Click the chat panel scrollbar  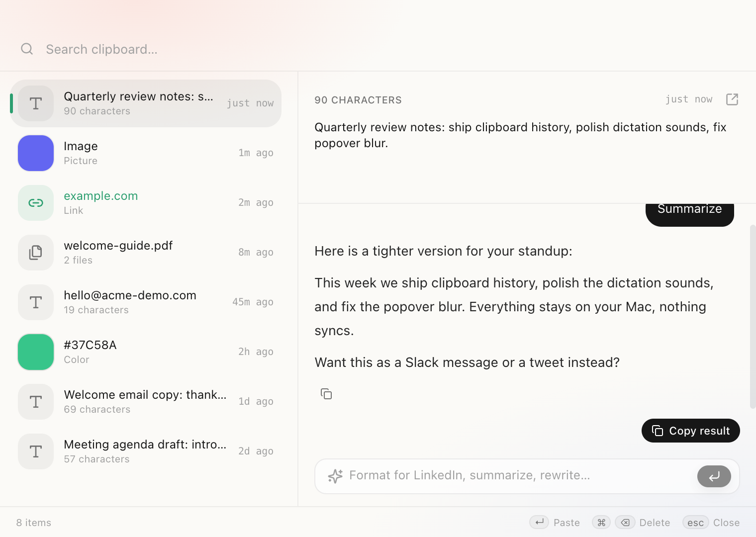pos(753,316)
